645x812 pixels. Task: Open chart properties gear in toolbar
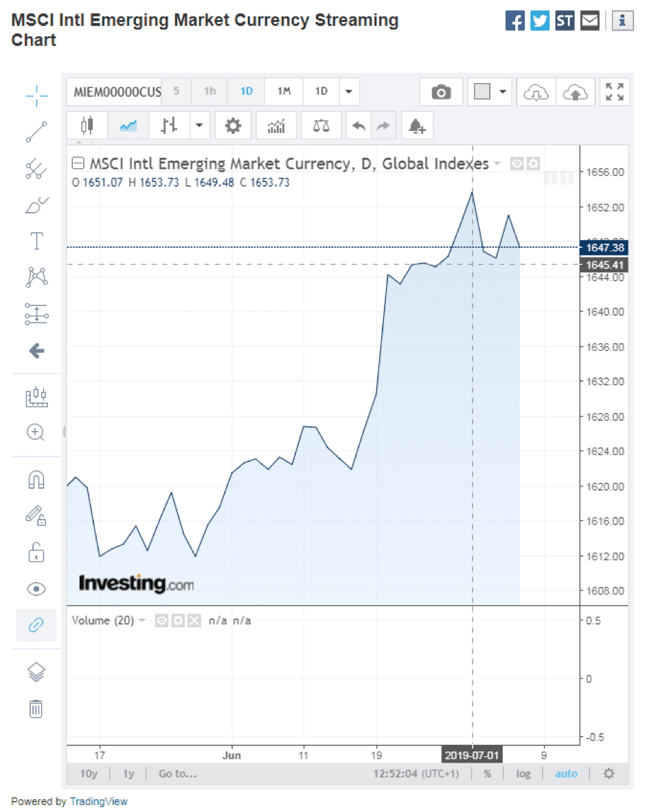(233, 126)
